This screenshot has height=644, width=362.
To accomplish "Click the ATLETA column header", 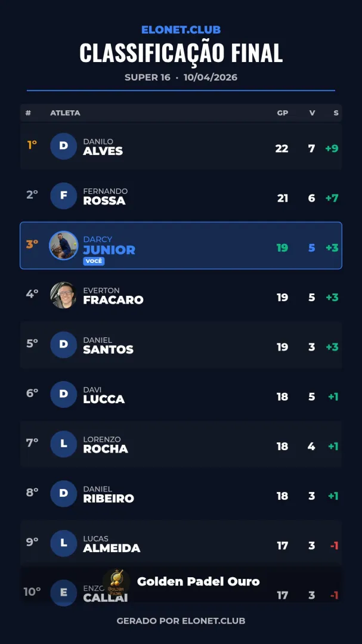I will 65,113.
